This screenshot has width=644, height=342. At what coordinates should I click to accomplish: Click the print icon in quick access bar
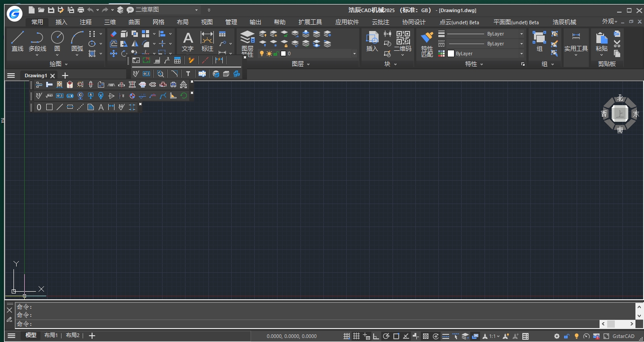tap(81, 10)
